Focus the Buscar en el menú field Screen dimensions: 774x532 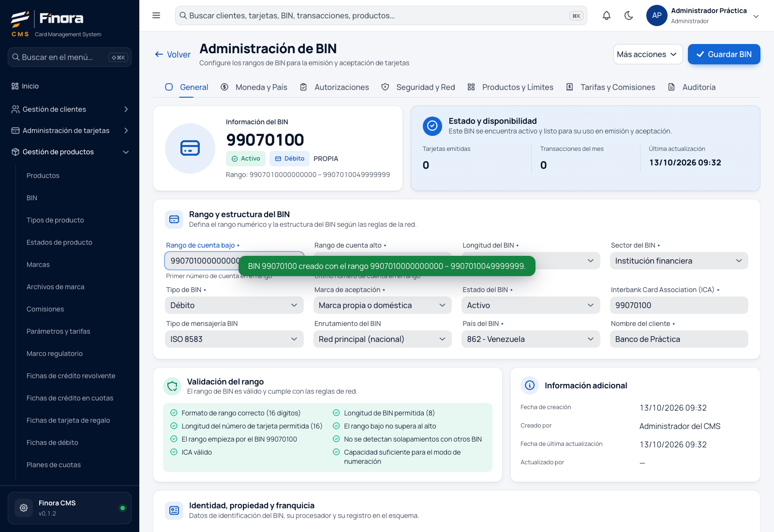point(70,57)
